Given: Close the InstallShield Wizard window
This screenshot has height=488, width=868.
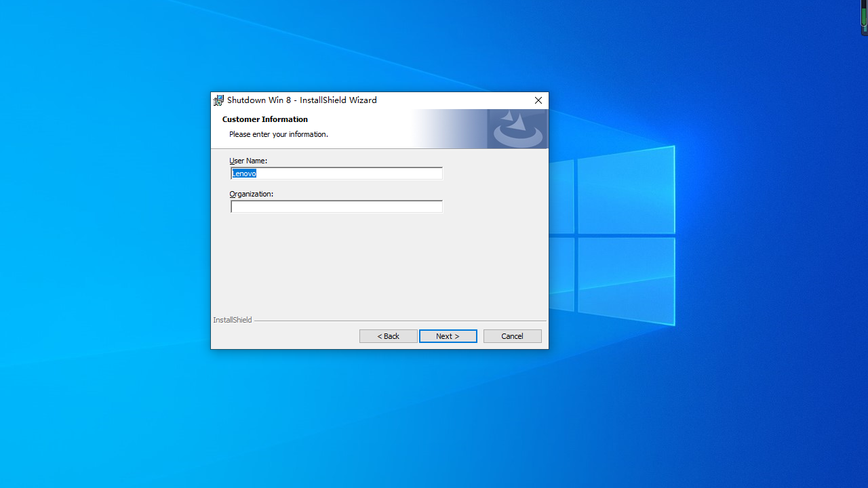Looking at the screenshot, I should (x=538, y=100).
